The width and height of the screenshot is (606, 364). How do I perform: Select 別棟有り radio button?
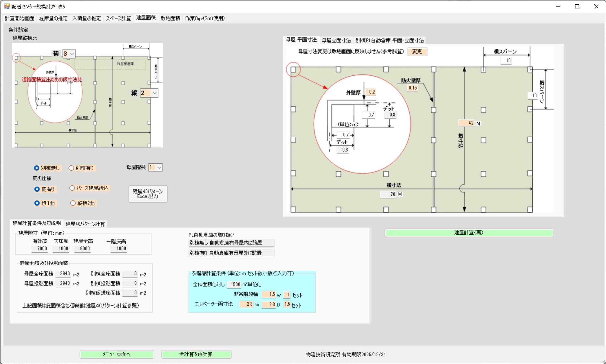pyautogui.click(x=72, y=168)
